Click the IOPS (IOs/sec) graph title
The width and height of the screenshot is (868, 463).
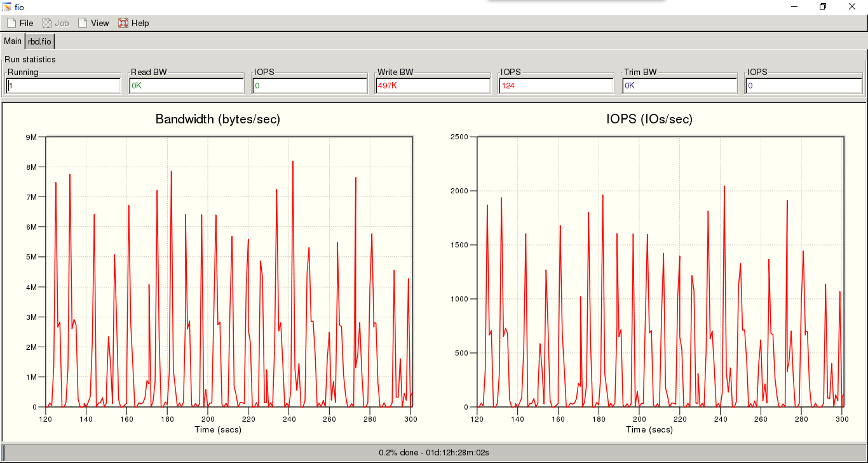[649, 119]
